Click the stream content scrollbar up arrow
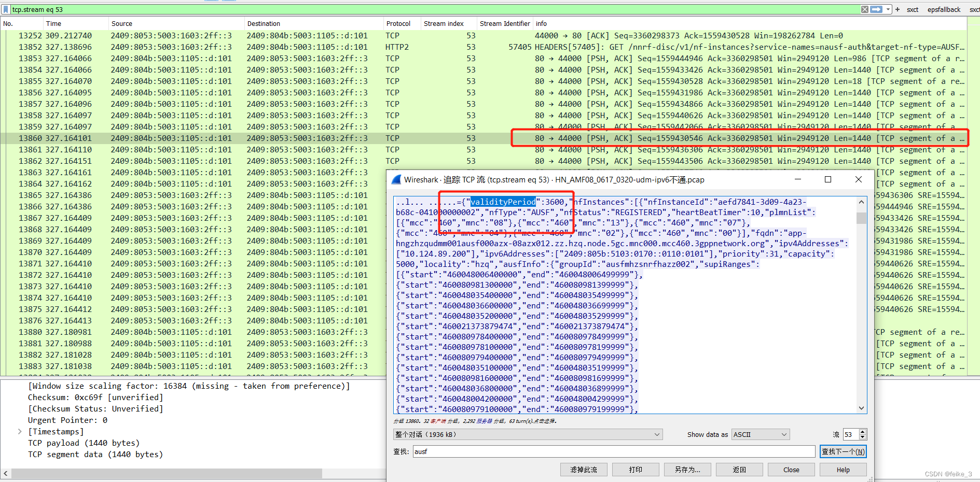The height and width of the screenshot is (482, 980). pos(862,202)
